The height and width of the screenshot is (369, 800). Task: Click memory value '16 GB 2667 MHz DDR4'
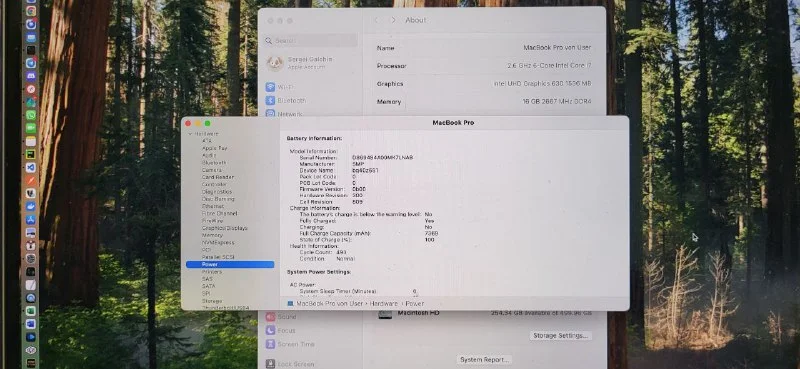coord(557,102)
